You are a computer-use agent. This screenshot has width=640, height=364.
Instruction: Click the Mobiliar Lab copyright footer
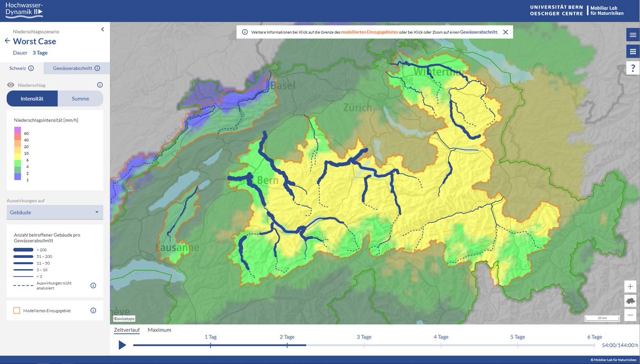614,360
